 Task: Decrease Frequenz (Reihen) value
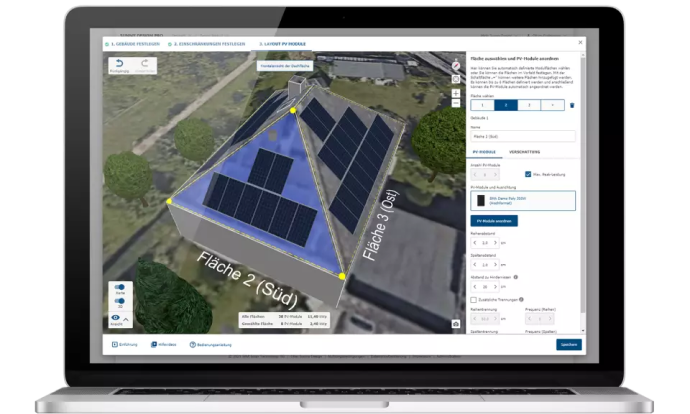pyautogui.click(x=529, y=319)
